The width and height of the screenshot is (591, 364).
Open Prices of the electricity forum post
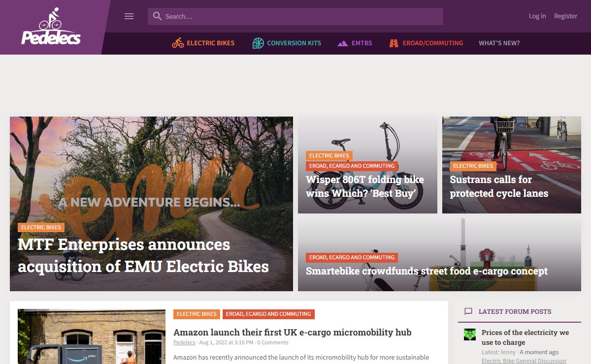click(x=525, y=337)
